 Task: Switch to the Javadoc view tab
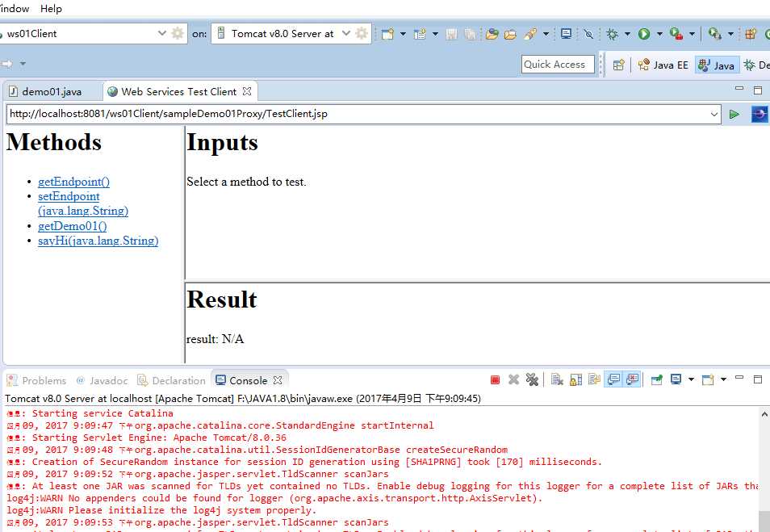[103, 380]
